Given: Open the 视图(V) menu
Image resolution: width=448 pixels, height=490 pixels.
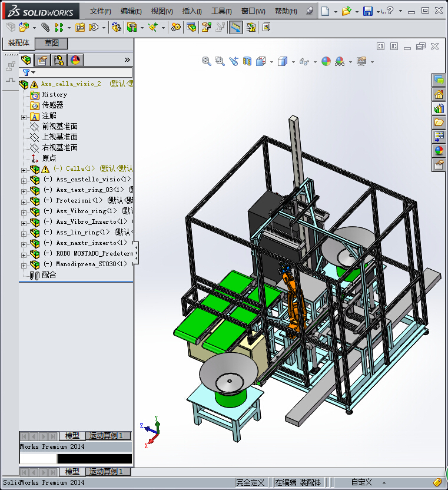Looking at the screenshot, I should tap(162, 11).
